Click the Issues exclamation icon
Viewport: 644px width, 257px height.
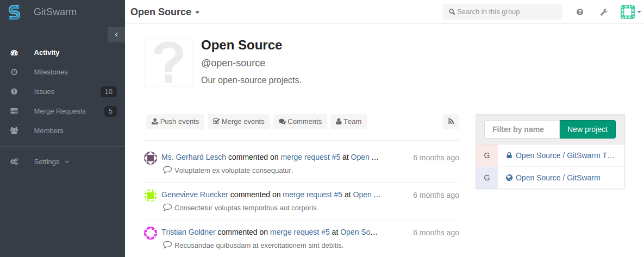pos(14,91)
